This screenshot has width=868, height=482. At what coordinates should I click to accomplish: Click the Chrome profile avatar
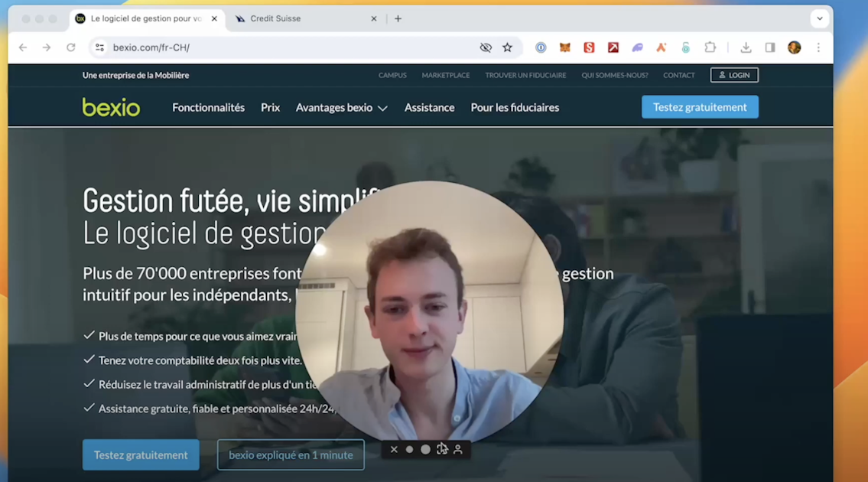pyautogui.click(x=795, y=47)
